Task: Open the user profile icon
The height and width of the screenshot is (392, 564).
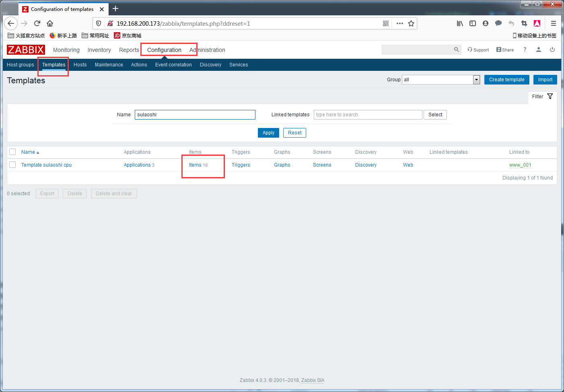Action: pos(539,50)
